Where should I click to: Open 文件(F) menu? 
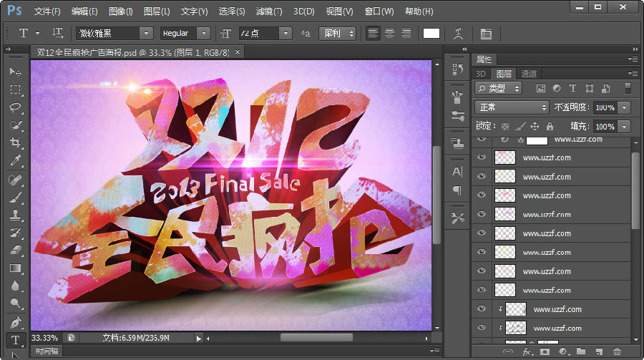click(47, 11)
